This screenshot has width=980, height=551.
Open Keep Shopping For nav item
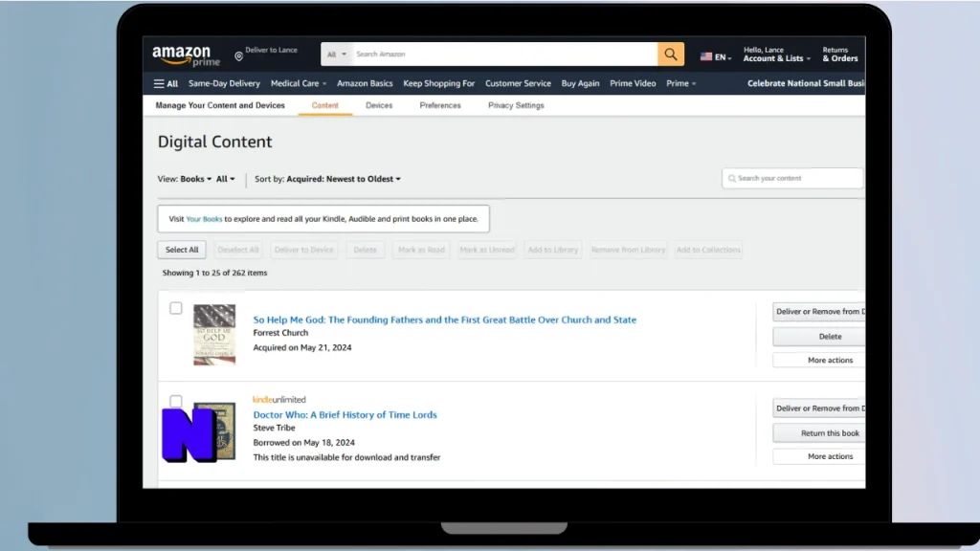click(438, 84)
